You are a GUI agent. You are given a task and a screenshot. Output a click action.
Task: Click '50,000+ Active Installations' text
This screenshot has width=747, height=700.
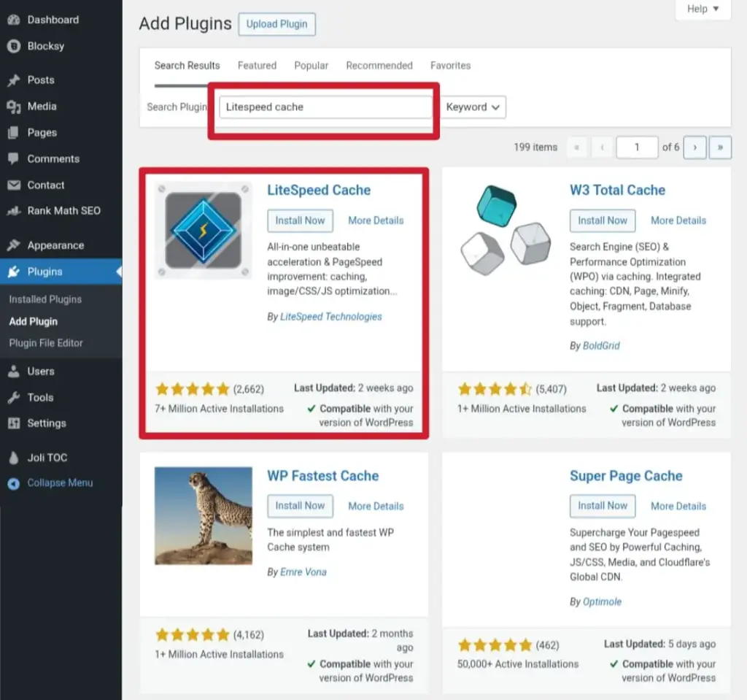point(518,664)
